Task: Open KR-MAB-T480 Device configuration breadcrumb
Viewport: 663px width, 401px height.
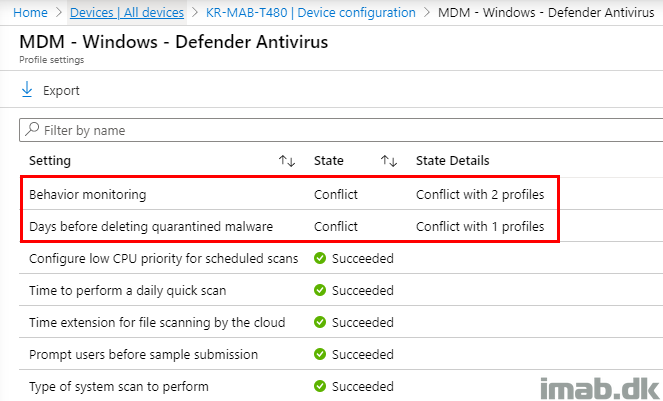Action: (x=311, y=13)
